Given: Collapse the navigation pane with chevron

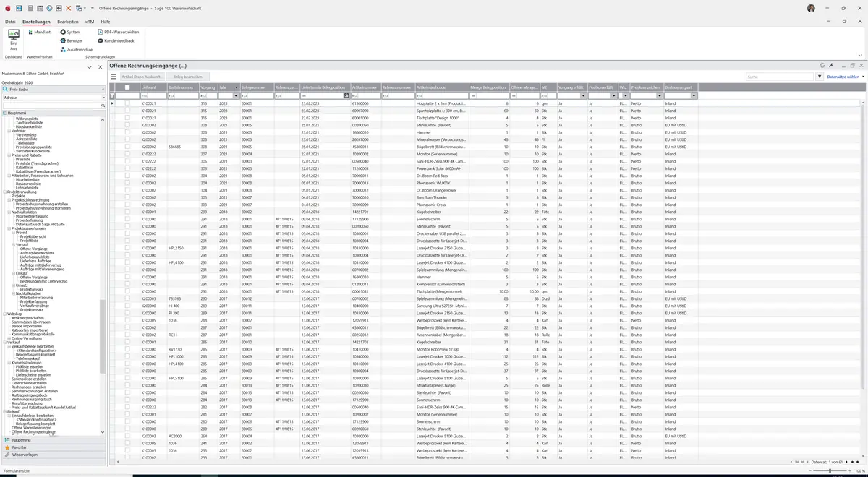Looking at the screenshot, I should click(x=89, y=67).
